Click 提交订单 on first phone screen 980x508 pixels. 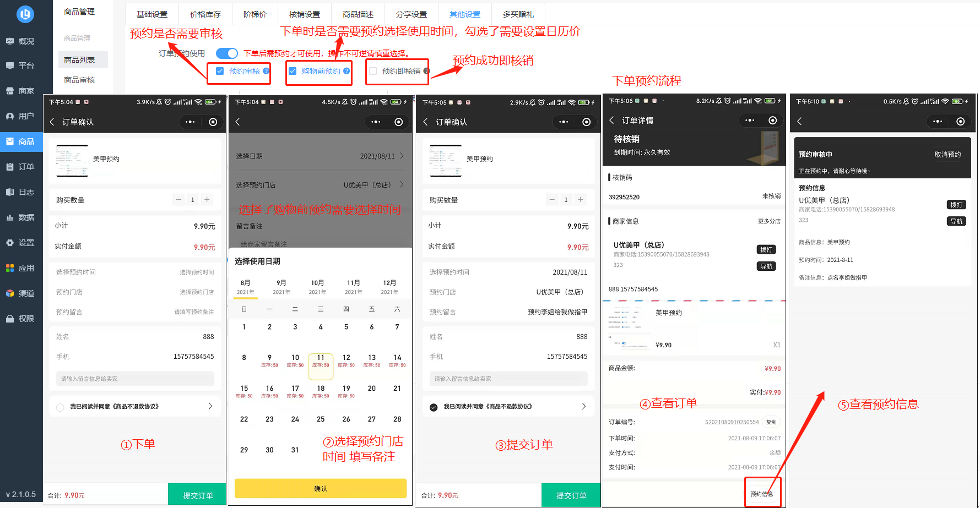[x=197, y=495]
